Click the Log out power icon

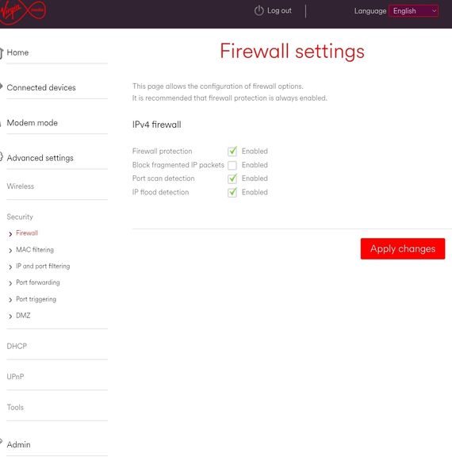(259, 10)
